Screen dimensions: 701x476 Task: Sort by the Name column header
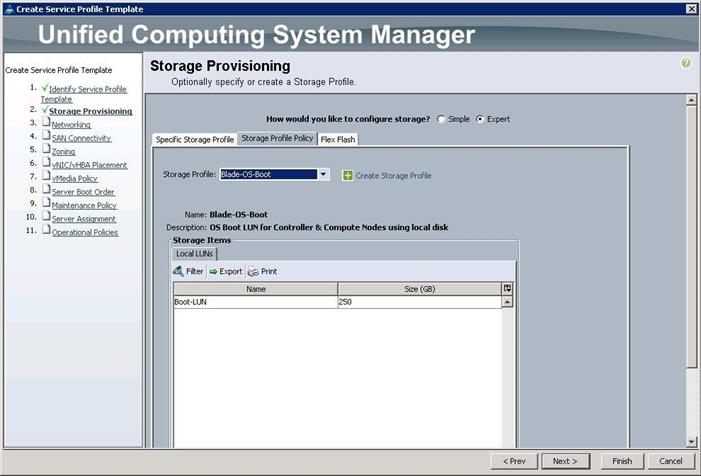tap(256, 289)
